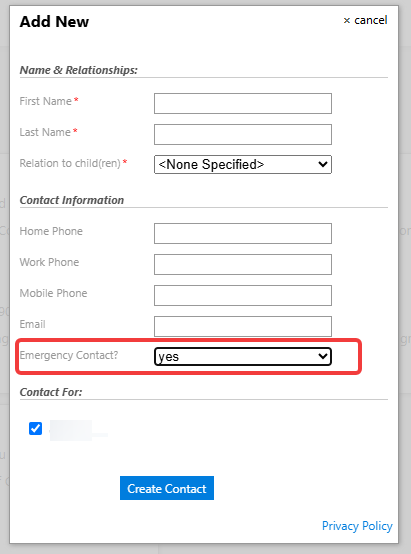Viewport: 411px width, 554px height.
Task: Uncheck the Contact For checkbox
Action: tap(35, 429)
